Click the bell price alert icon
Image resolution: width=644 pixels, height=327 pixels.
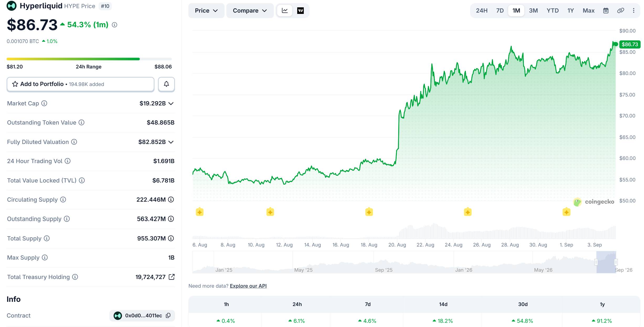click(x=166, y=84)
